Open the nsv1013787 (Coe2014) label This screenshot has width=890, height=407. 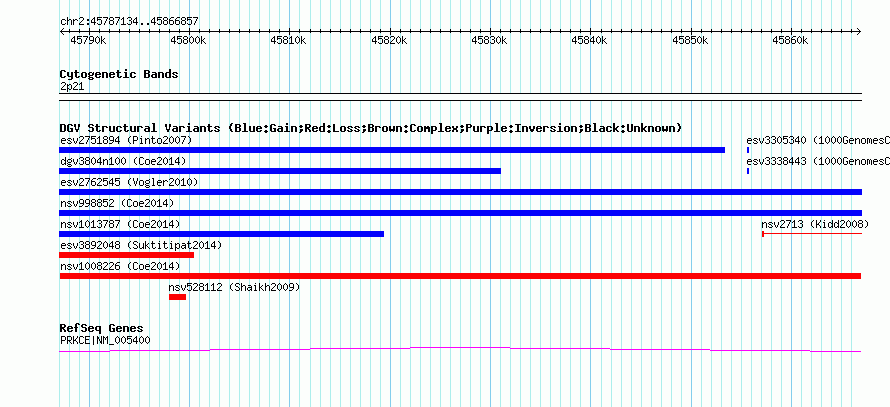click(x=120, y=224)
